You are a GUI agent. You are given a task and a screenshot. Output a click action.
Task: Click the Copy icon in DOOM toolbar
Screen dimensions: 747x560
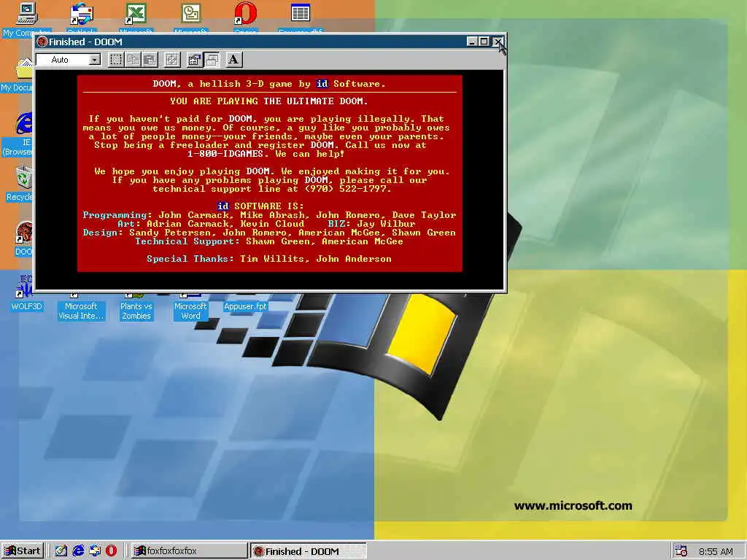[x=133, y=60]
